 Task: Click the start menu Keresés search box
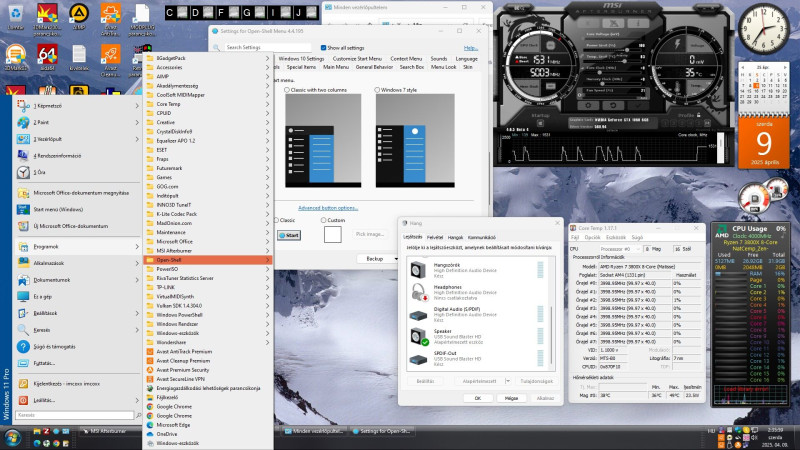point(74,415)
